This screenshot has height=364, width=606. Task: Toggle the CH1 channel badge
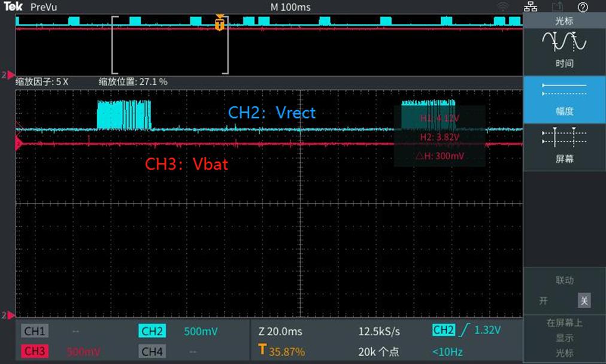(35, 331)
